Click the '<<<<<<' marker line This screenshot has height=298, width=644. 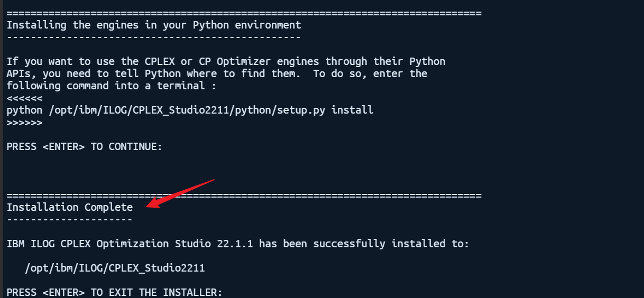pyautogui.click(x=24, y=98)
